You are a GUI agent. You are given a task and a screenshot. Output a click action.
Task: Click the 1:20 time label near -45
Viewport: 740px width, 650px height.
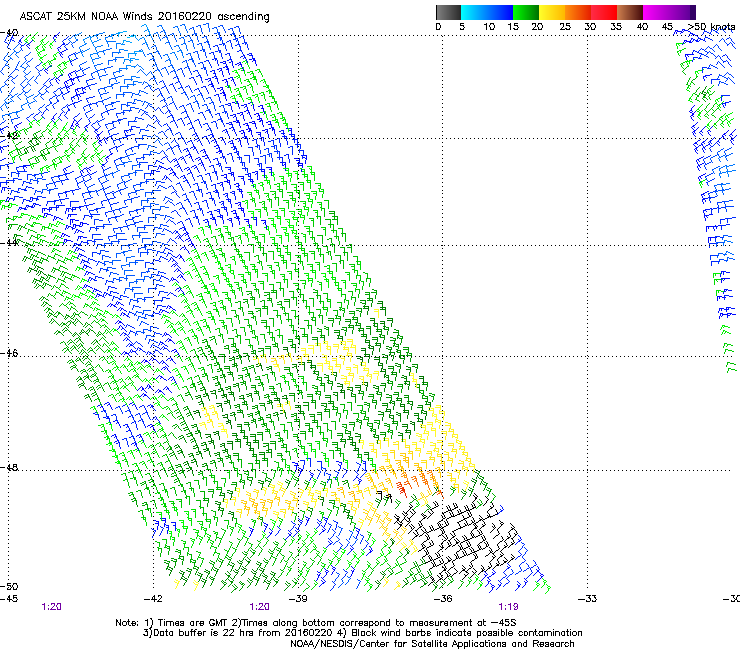tap(51, 607)
